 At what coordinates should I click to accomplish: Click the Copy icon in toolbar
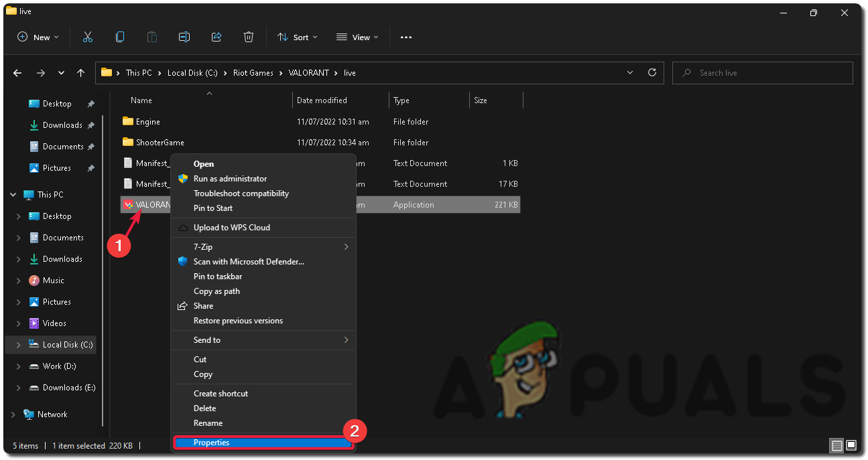(x=120, y=37)
